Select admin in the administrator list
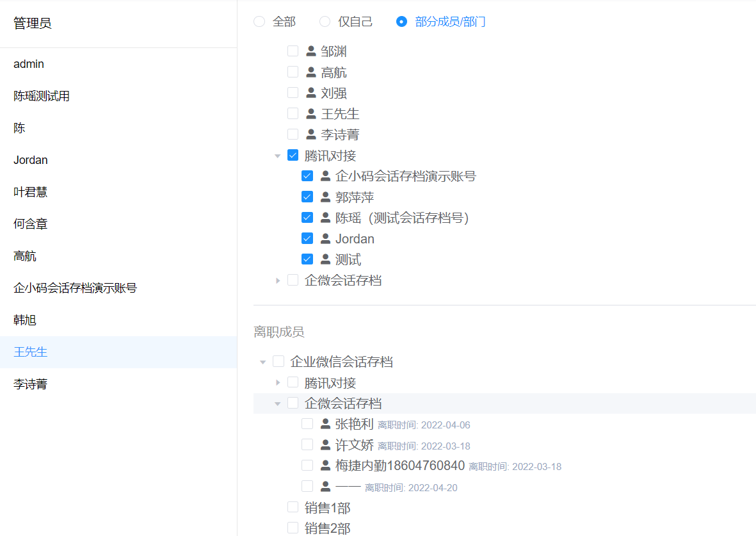 tap(29, 64)
